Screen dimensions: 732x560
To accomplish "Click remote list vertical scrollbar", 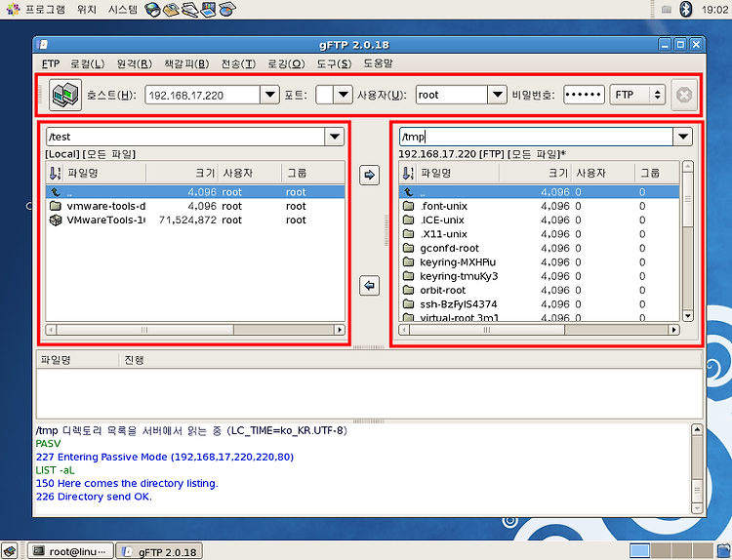I will click(x=688, y=241).
